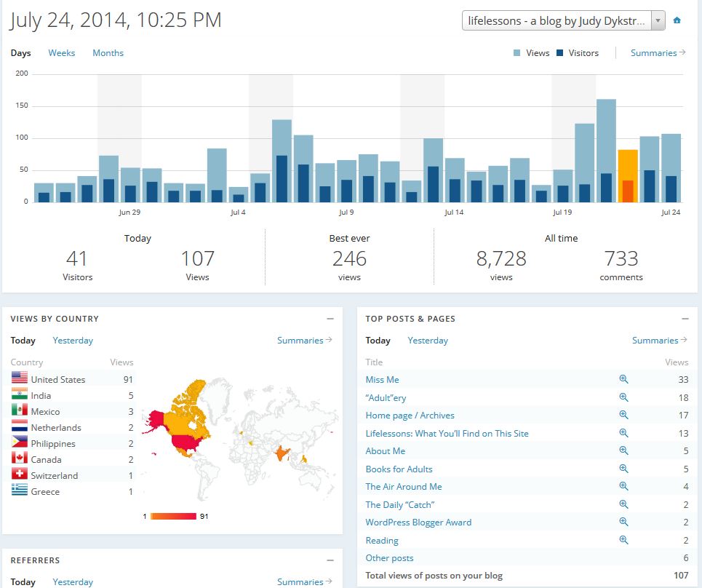Click India on the world map
Viewport: 702px width, 588px height.
(x=281, y=453)
